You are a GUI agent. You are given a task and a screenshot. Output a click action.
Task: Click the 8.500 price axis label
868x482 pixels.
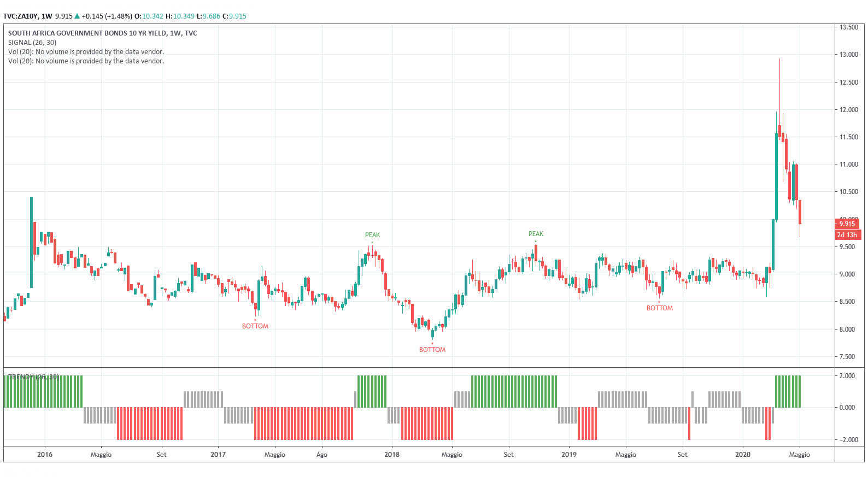(847, 302)
